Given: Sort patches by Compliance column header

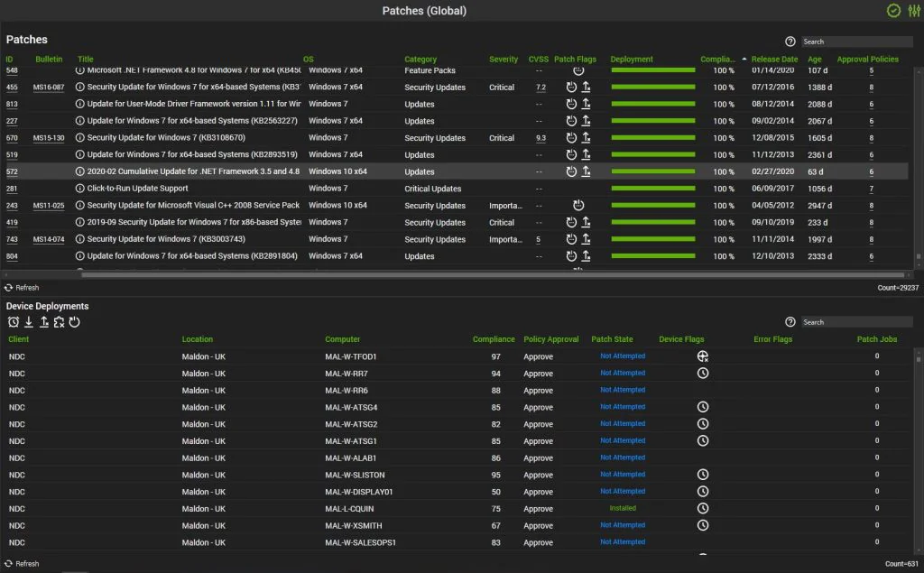Looking at the screenshot, I should pyautogui.click(x=717, y=59).
